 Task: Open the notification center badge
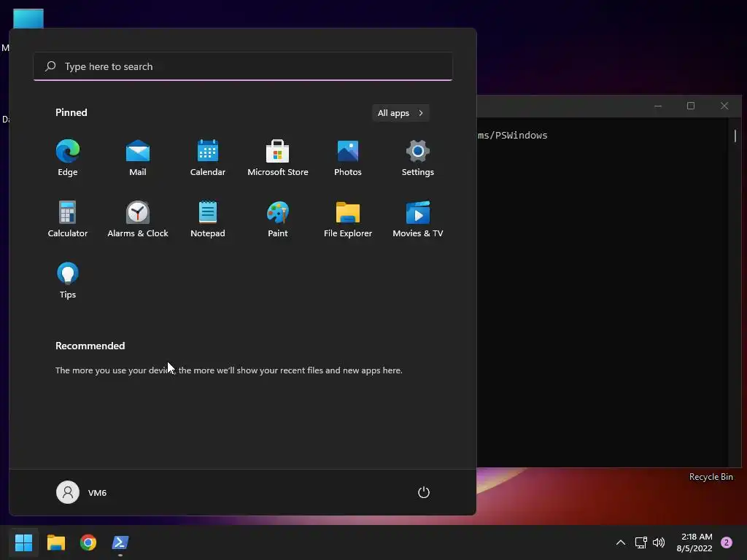[x=727, y=542]
